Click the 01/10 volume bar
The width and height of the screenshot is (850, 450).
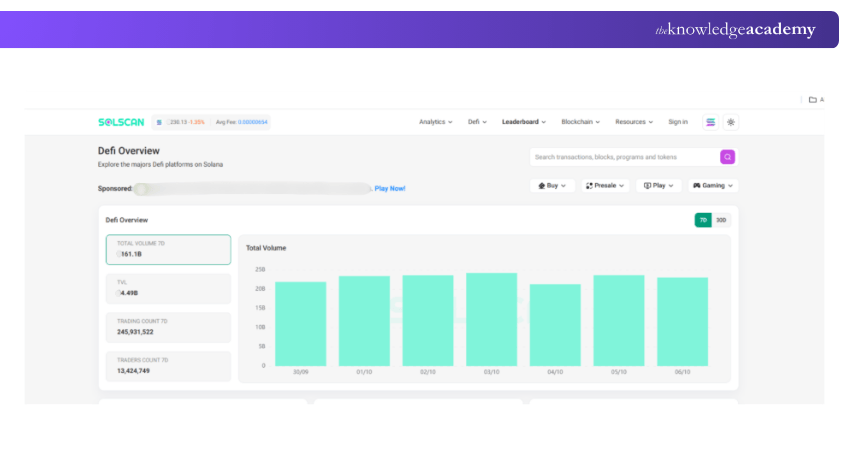[x=364, y=321]
